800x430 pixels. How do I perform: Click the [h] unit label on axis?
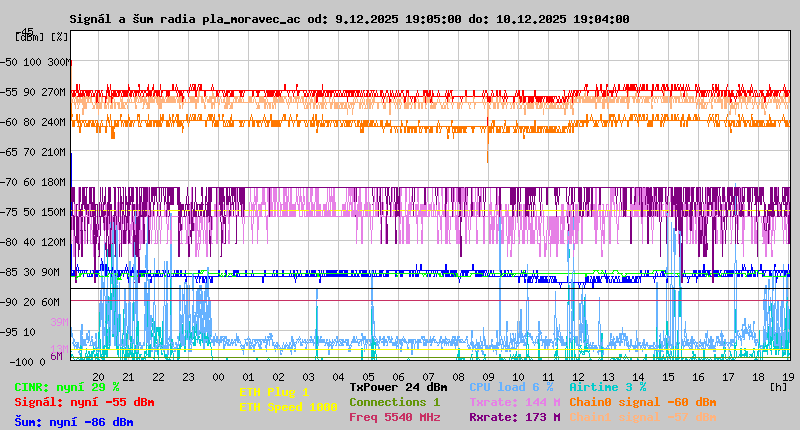[778, 385]
